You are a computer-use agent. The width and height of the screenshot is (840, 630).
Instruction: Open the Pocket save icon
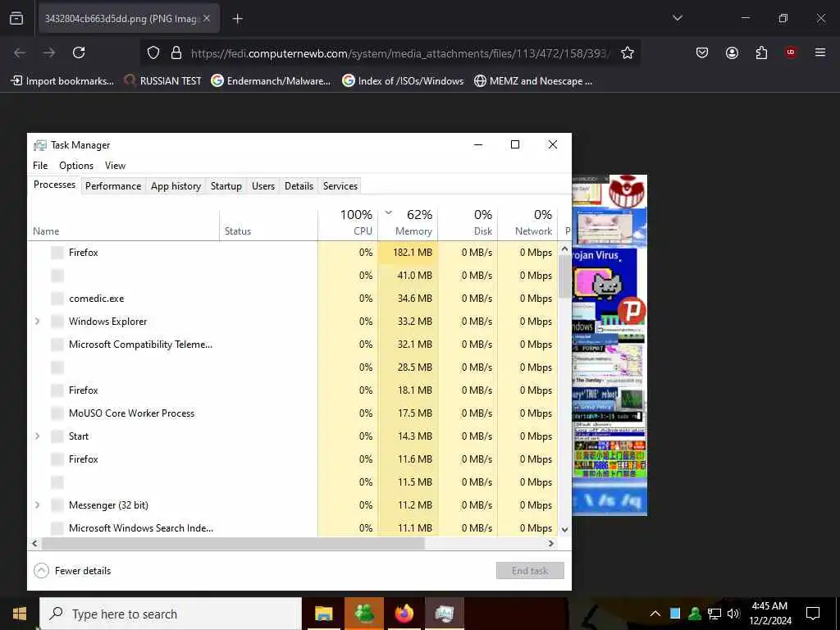702,52
